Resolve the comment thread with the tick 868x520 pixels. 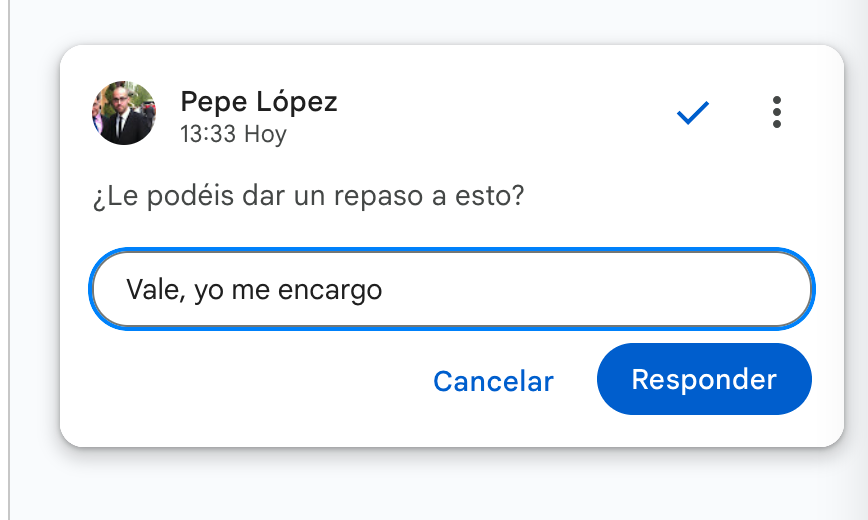pyautogui.click(x=692, y=113)
